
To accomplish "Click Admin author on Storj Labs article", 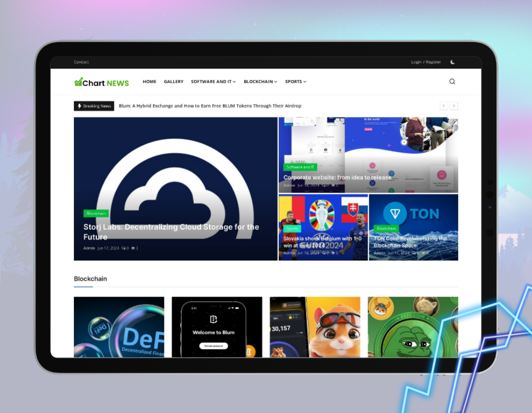I will [x=89, y=248].
